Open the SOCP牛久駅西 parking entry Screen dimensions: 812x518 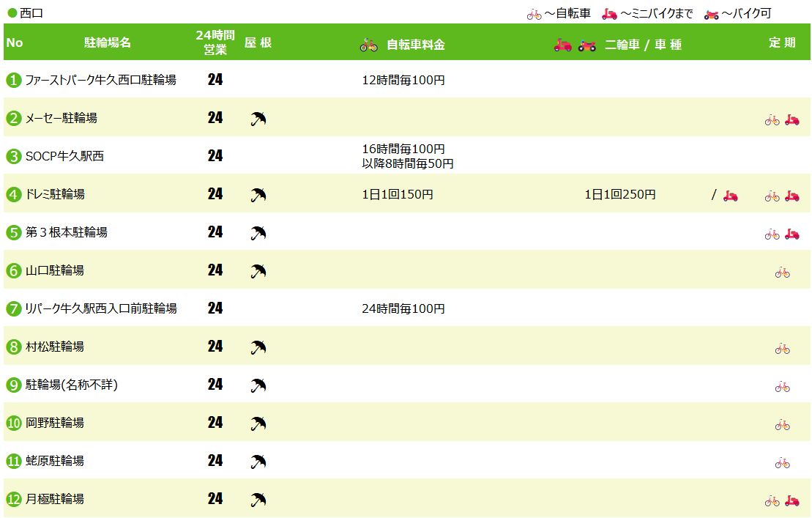click(64, 156)
